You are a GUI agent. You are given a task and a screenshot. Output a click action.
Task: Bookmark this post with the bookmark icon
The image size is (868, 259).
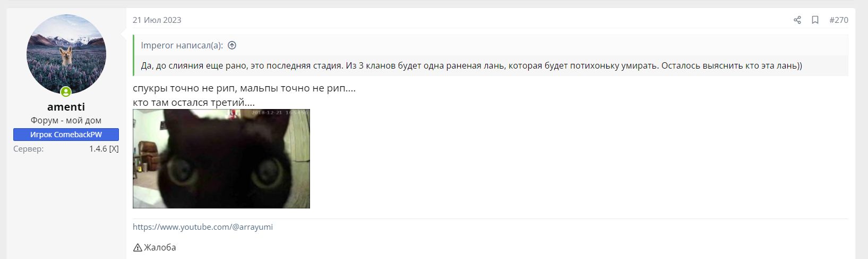pos(815,20)
